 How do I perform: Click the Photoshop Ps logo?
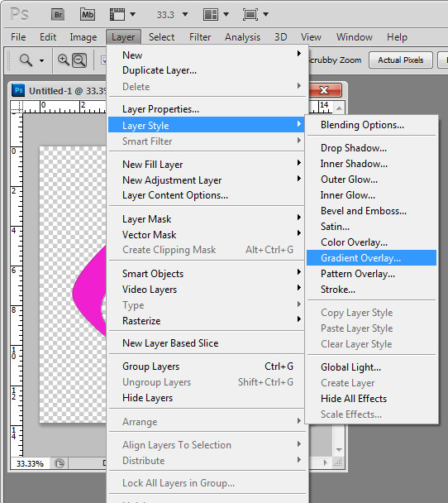[x=20, y=14]
